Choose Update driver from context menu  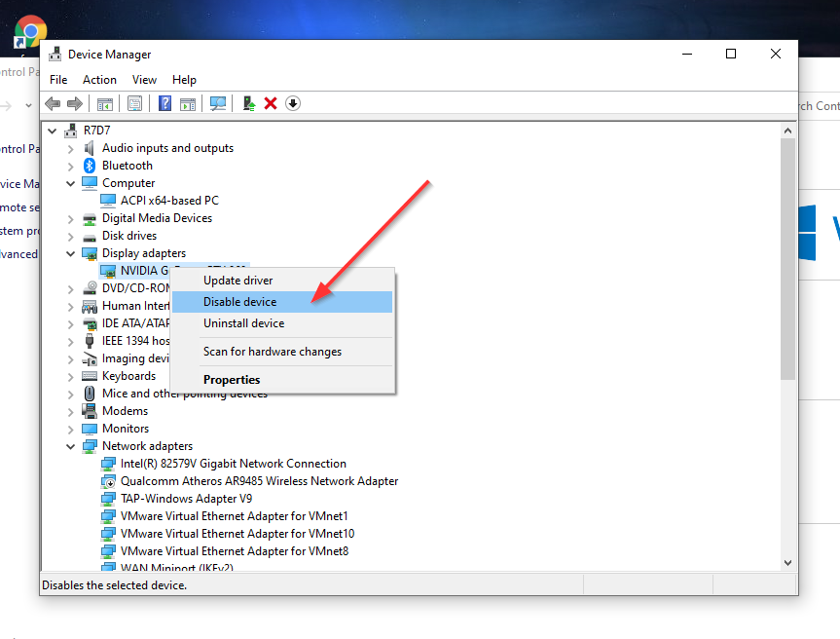282,281
